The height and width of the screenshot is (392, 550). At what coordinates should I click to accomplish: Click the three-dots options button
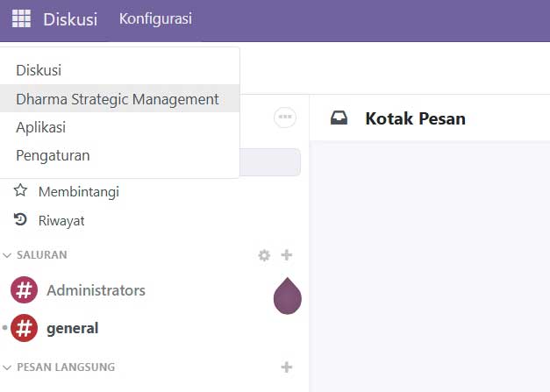285,118
